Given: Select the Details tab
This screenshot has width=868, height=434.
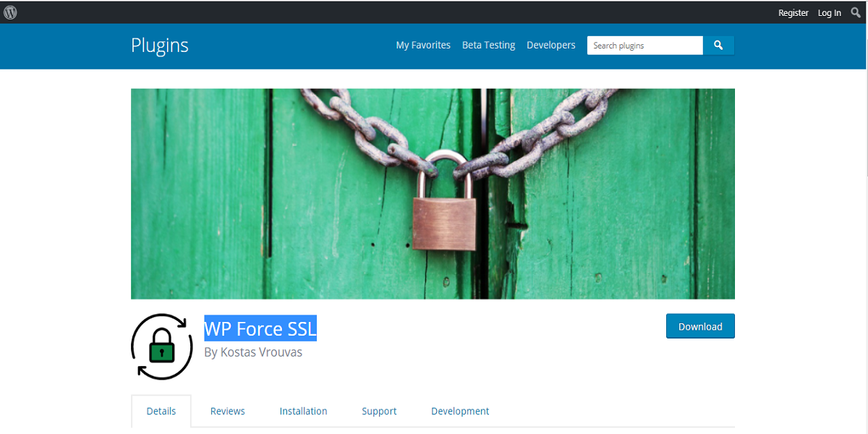Looking at the screenshot, I should point(161,411).
